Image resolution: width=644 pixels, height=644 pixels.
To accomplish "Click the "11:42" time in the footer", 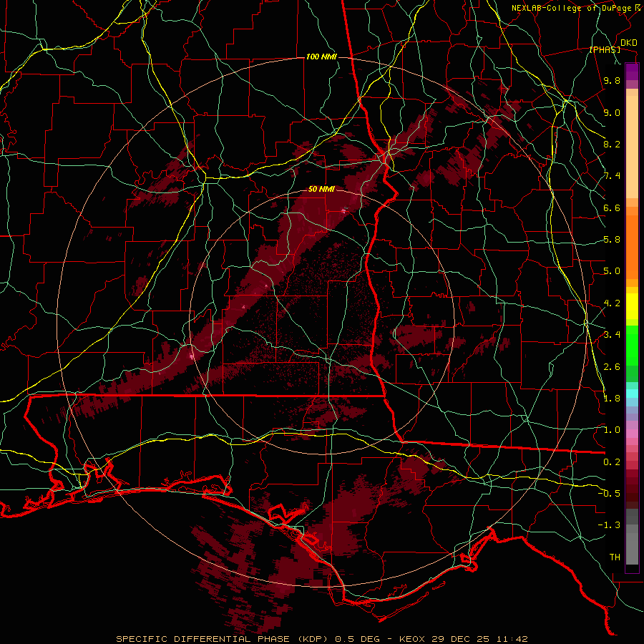I will [513, 639].
